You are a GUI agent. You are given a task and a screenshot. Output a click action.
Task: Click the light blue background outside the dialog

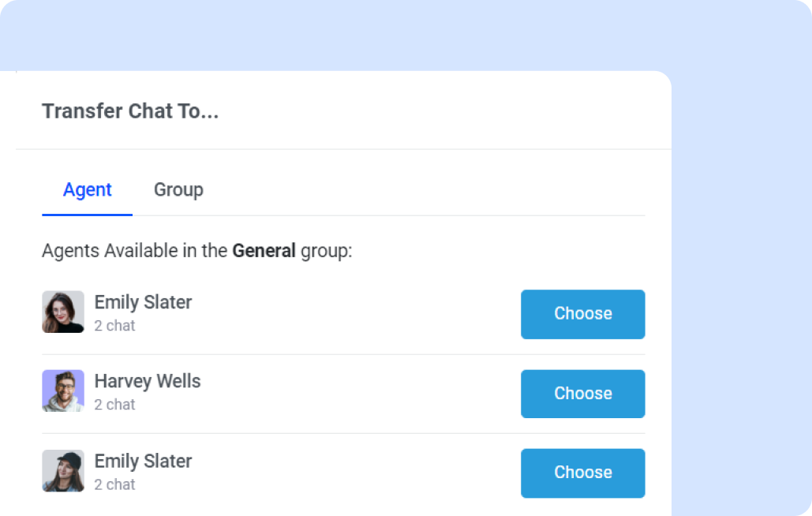coord(742,237)
